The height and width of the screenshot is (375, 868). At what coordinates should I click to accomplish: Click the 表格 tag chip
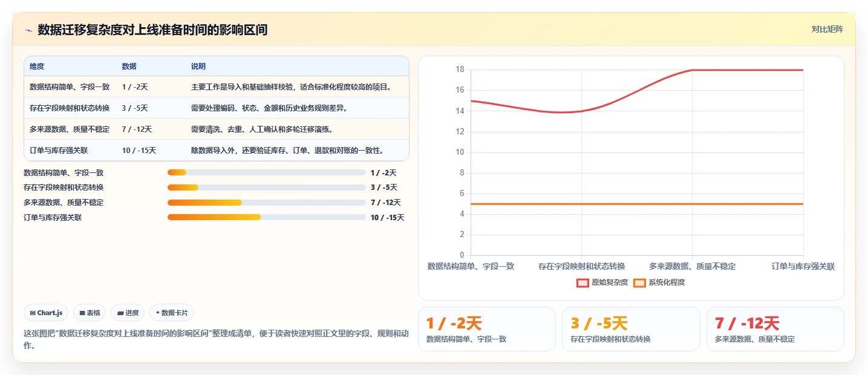[90, 313]
